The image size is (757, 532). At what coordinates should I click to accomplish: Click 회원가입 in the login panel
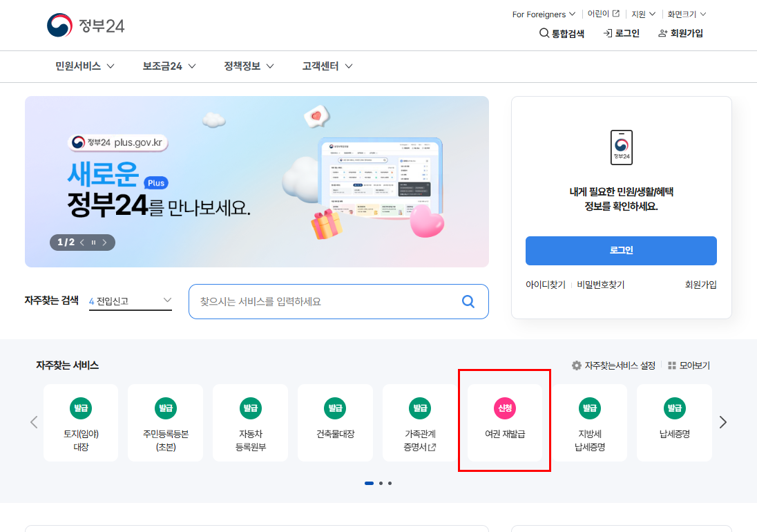pyautogui.click(x=700, y=285)
